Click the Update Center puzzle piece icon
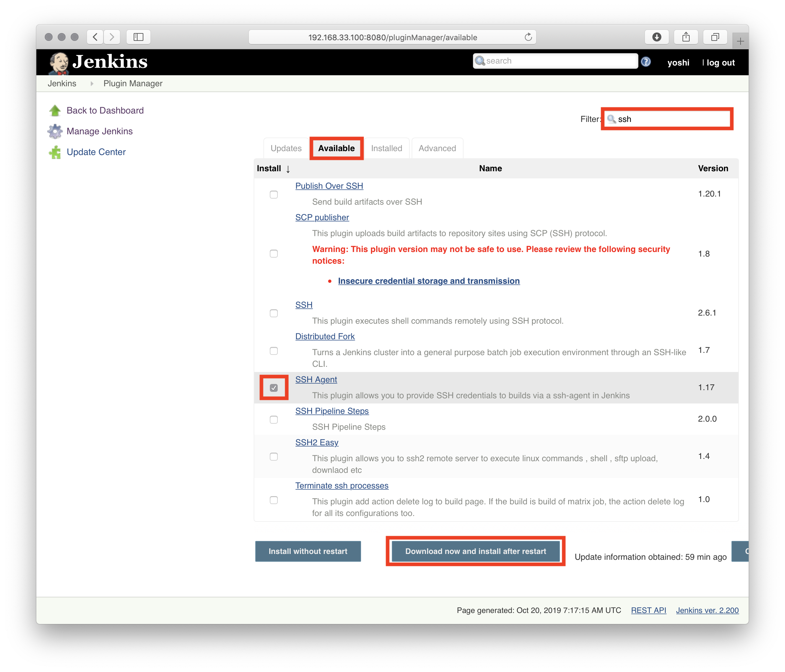 (55, 152)
